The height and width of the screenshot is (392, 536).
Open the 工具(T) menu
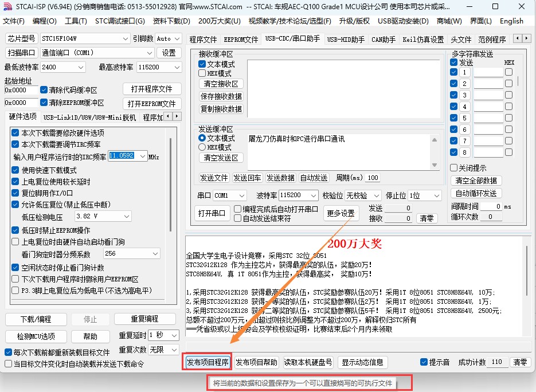tap(76, 21)
